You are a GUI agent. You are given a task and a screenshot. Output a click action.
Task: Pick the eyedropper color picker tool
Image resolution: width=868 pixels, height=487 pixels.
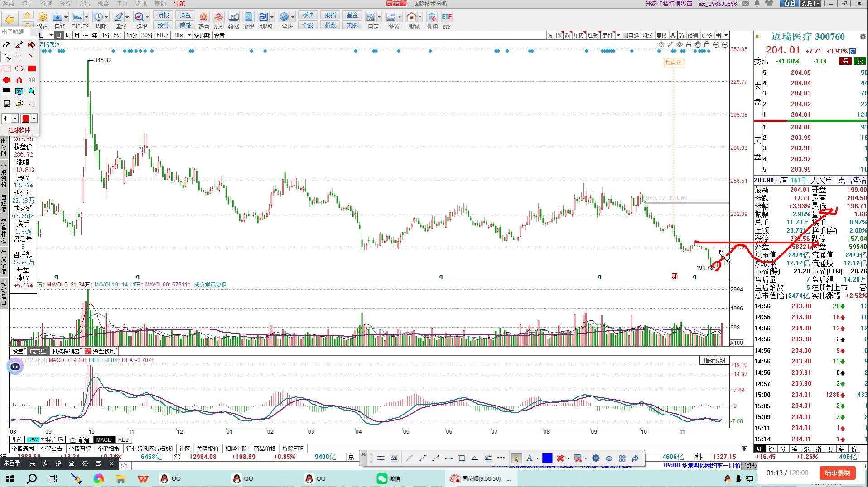[19, 45]
